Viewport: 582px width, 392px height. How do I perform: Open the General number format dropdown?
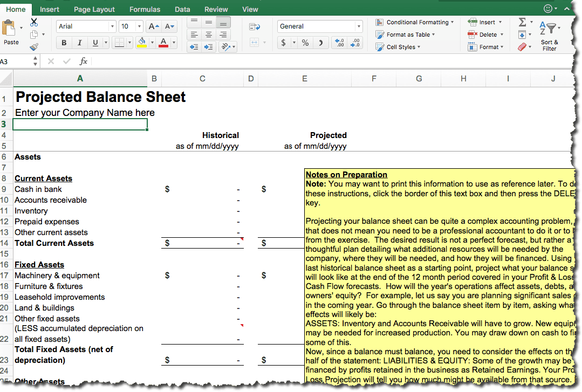358,26
